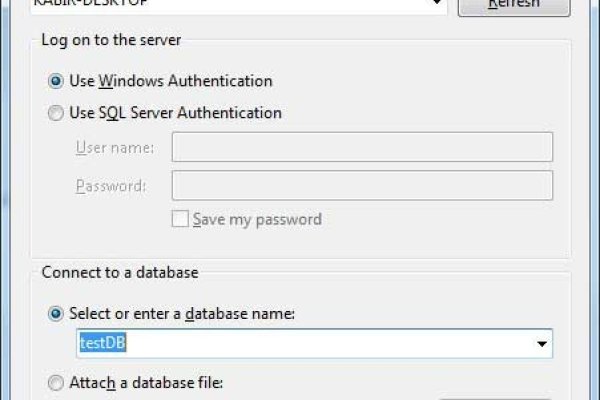Click the 'Connect to a database' group title

click(x=119, y=272)
